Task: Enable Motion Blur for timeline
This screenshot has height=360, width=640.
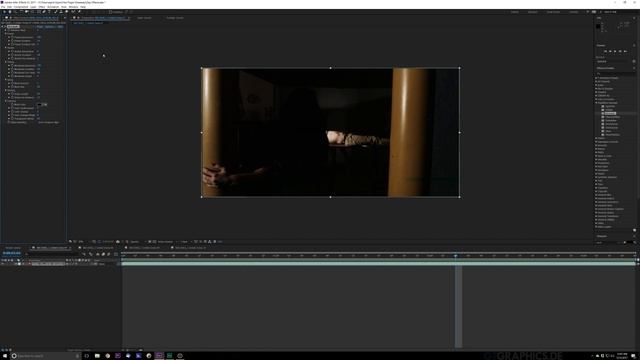Action: (109, 254)
